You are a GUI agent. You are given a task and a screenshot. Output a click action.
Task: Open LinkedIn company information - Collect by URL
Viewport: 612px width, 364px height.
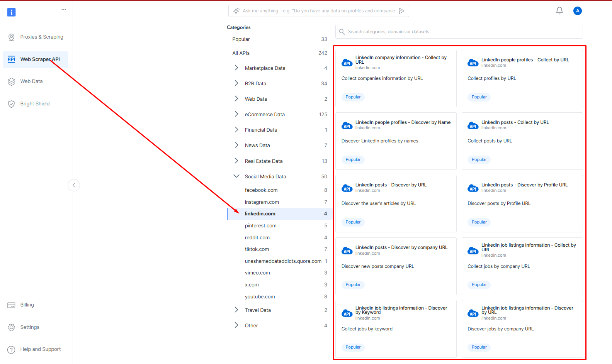(396, 78)
